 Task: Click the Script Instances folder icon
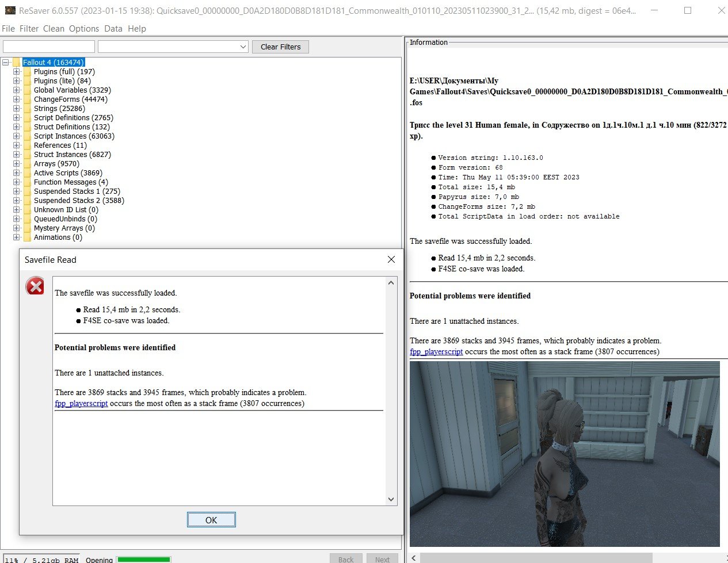27,136
